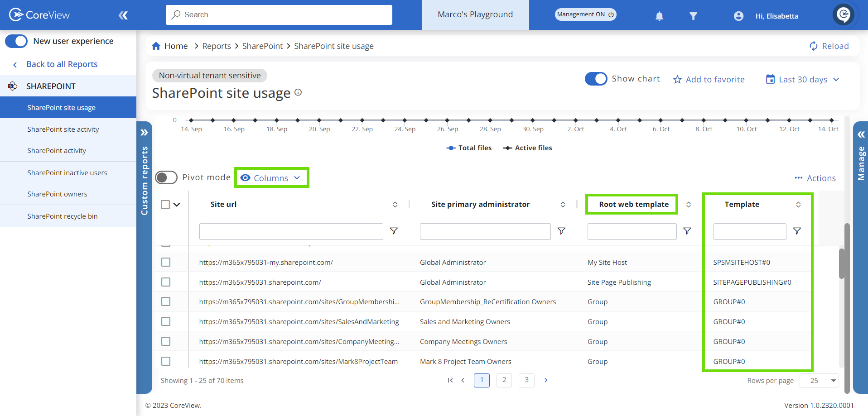Open SharePoint activity report
Image resolution: width=868 pixels, height=416 pixels.
pos(57,151)
